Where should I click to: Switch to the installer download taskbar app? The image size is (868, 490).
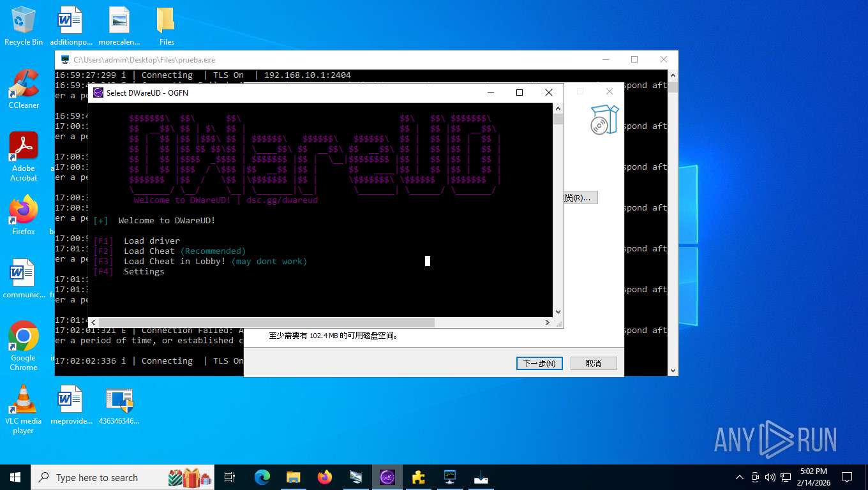481,477
